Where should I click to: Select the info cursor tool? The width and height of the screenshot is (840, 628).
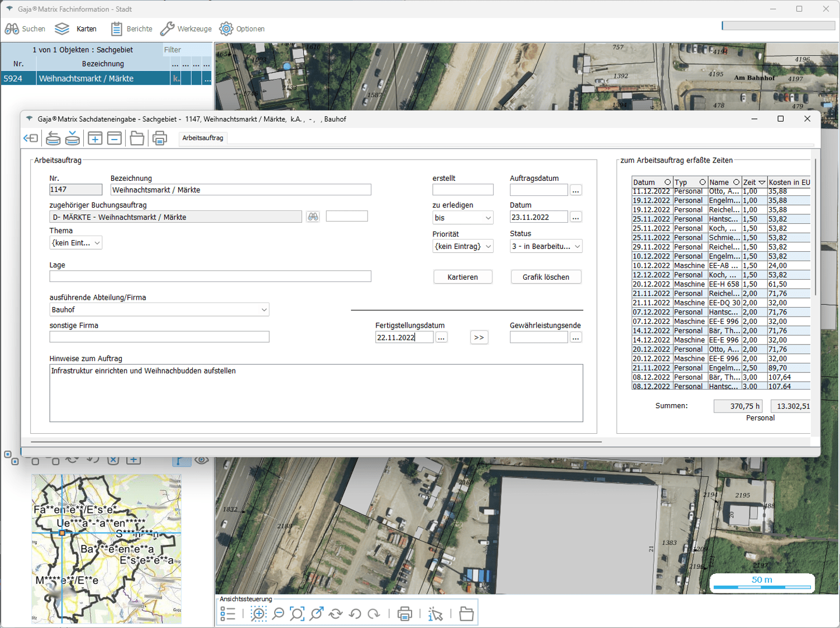[435, 614]
